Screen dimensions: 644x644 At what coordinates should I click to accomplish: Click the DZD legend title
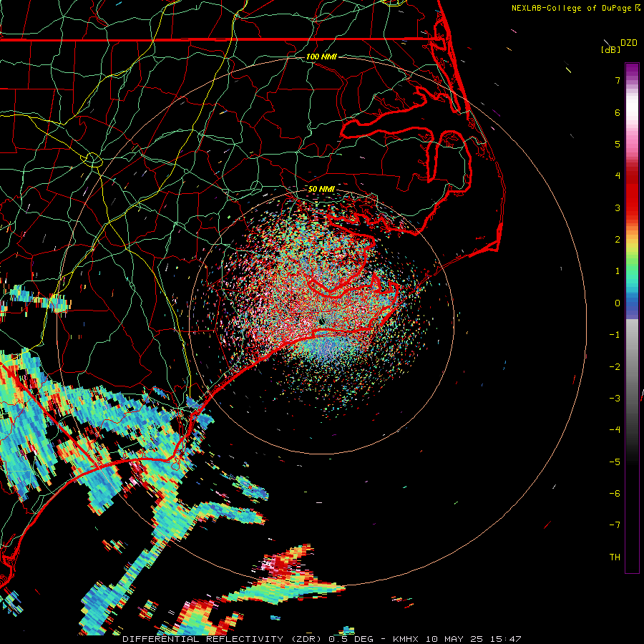click(629, 43)
